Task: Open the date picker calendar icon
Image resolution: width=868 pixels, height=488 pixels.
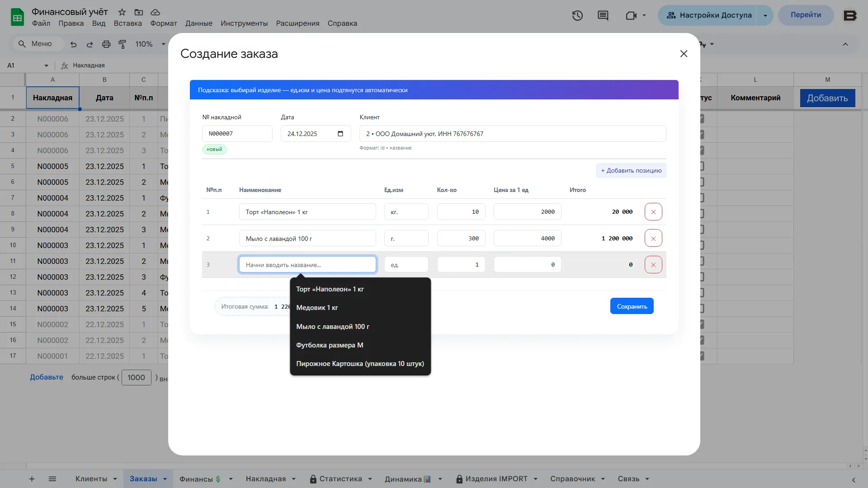Action: [x=340, y=134]
